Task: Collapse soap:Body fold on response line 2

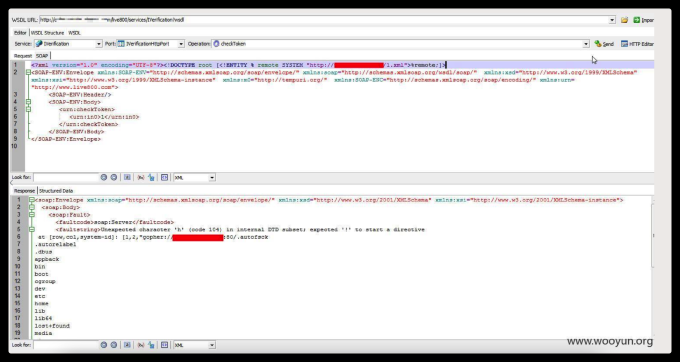Action: (x=32, y=207)
